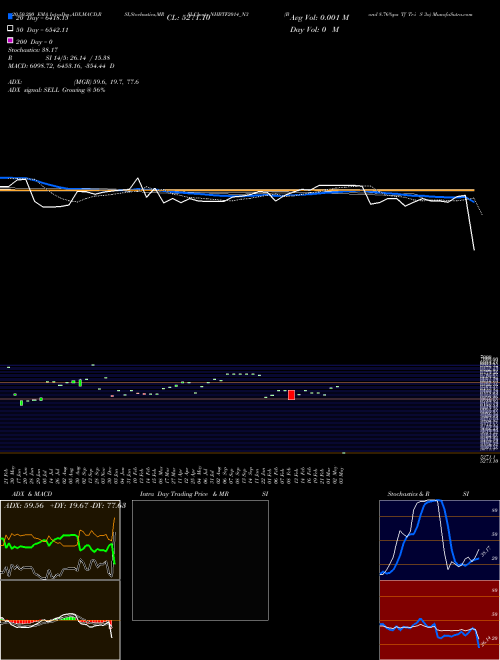
Task: Click the 'ADX & MACD' panel title
Action: click(x=32, y=494)
